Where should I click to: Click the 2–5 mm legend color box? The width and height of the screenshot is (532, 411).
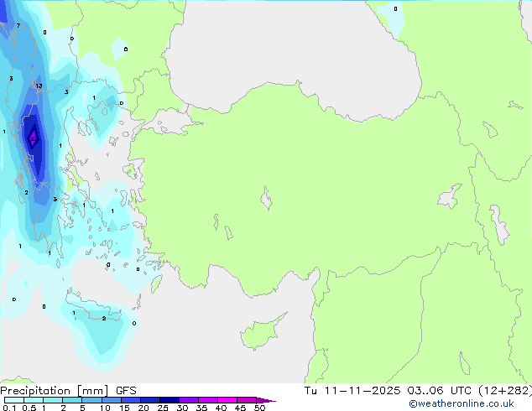coord(72,400)
